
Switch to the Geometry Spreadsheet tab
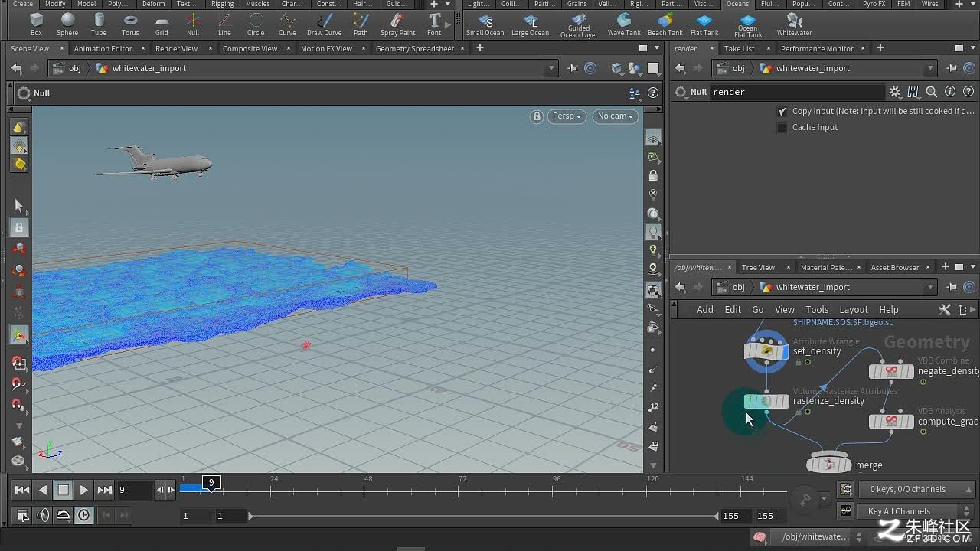[x=415, y=48]
